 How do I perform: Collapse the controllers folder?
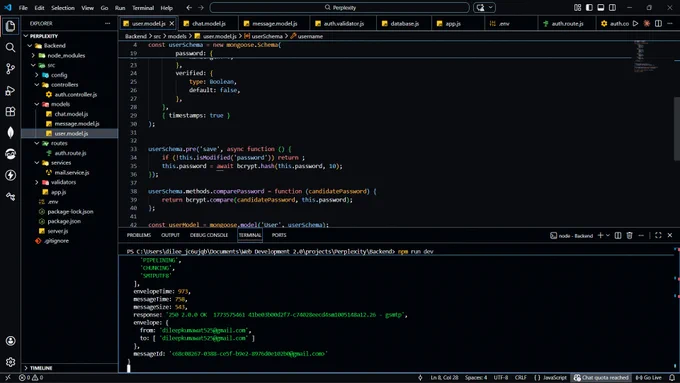coord(37,85)
